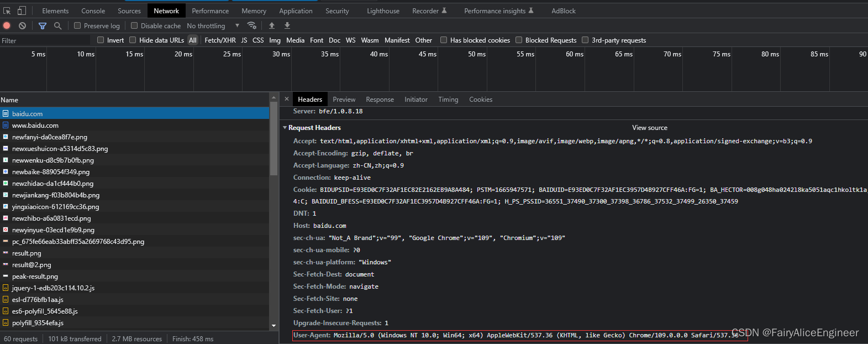Select newwenku-d8c9b7b0fb.png request
The height and width of the screenshot is (344, 868).
coord(134,160)
